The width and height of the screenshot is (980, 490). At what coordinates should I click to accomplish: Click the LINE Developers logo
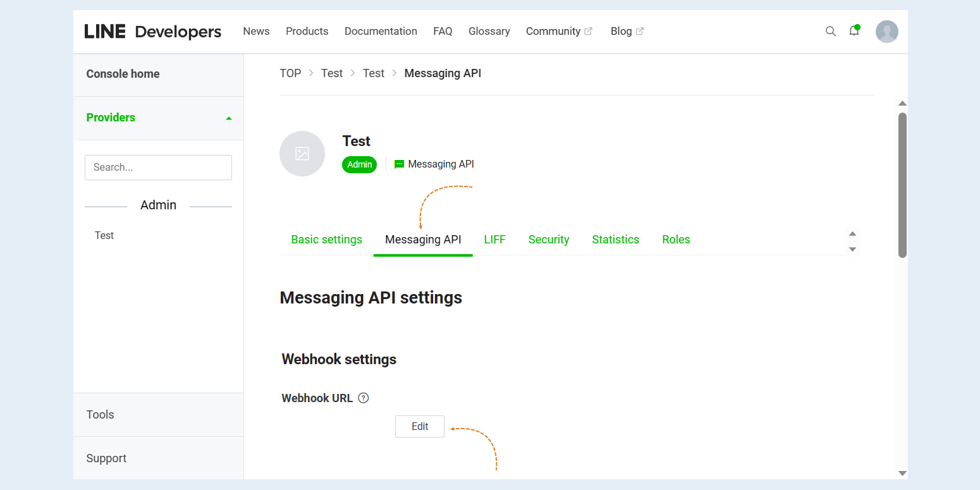coord(153,31)
